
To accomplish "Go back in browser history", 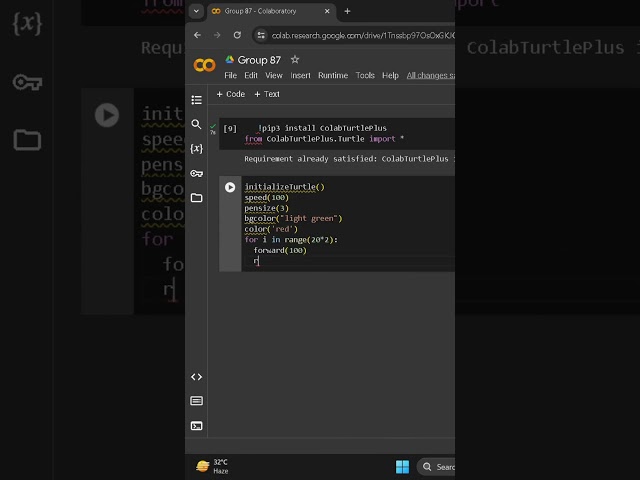I will pos(198,35).
